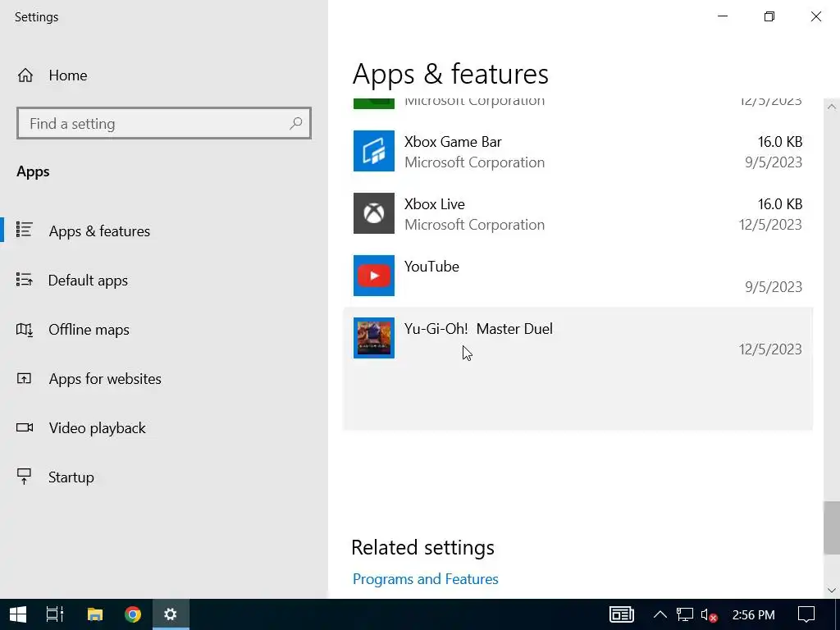Viewport: 840px width, 630px height.
Task: Focus the Find a setting search box
Action: (164, 123)
